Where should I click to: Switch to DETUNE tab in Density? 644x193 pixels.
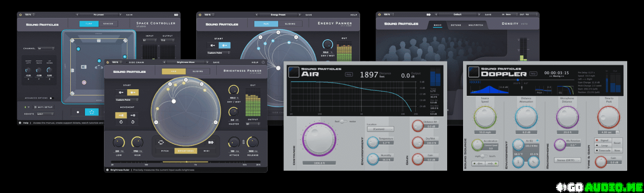coord(456,26)
